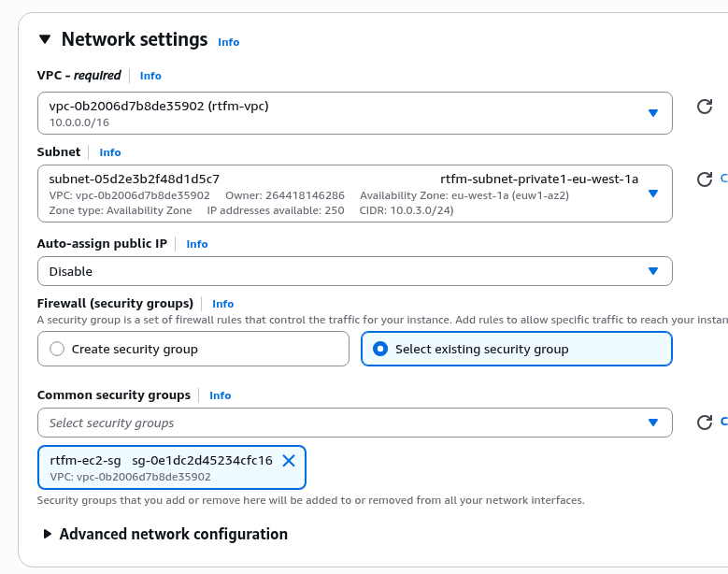728x574 pixels.
Task: Collapse the Network settings section
Action: pyautogui.click(x=45, y=40)
